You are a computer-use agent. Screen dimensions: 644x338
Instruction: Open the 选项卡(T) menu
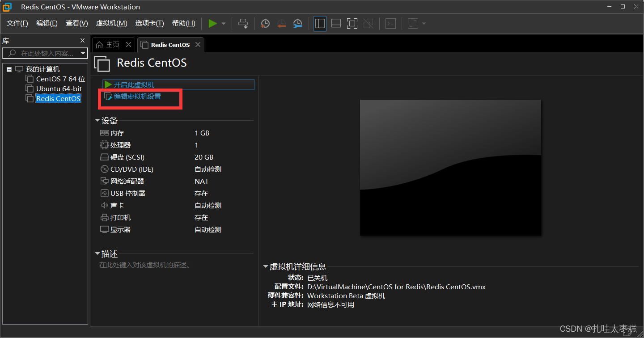[x=150, y=23]
